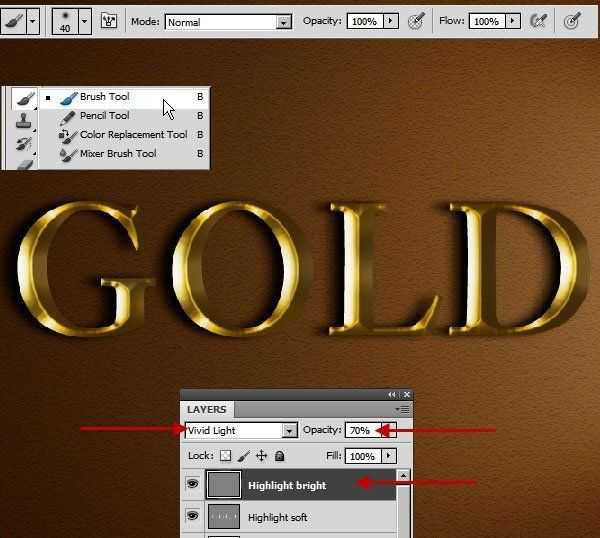Open the Flow slider arrow

[x=513, y=21]
